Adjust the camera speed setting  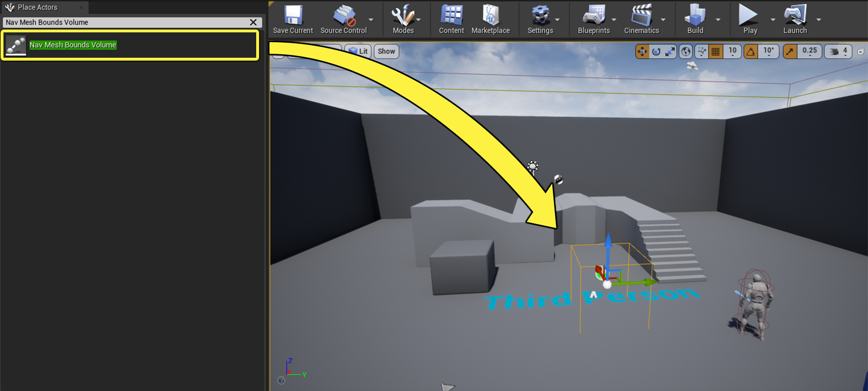point(838,51)
